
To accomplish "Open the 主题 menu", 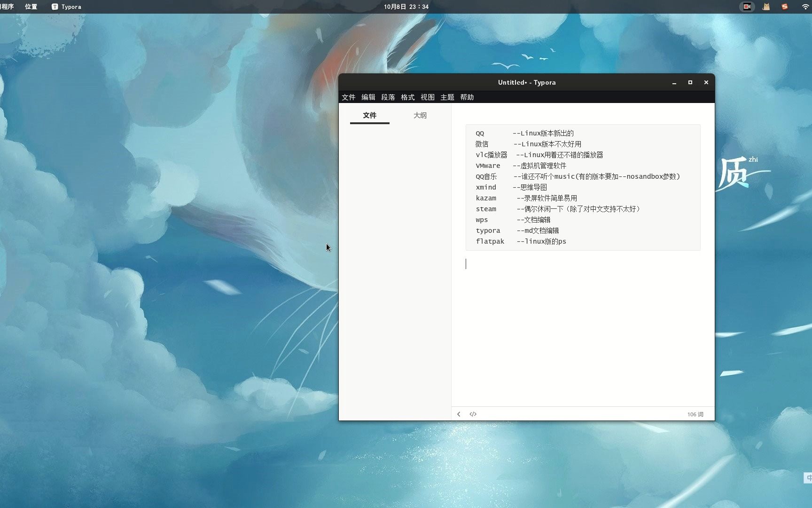I will pos(447,97).
